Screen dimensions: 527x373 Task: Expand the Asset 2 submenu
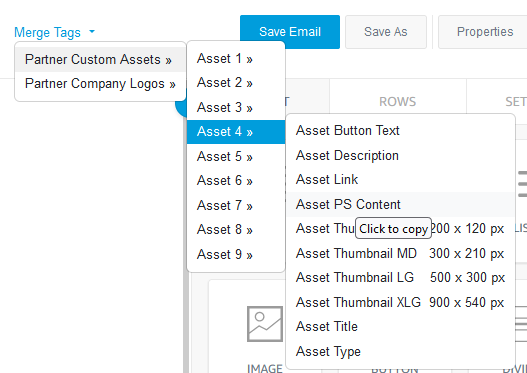tap(236, 83)
